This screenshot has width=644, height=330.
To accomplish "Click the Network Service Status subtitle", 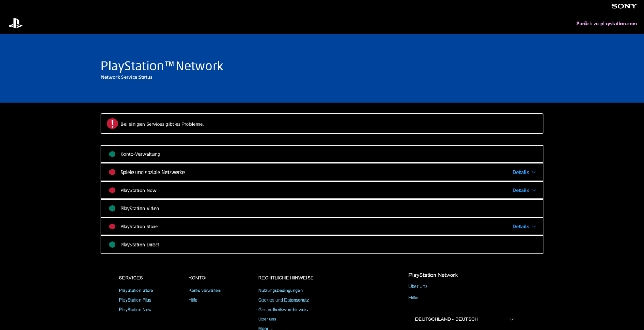I will (x=127, y=77).
